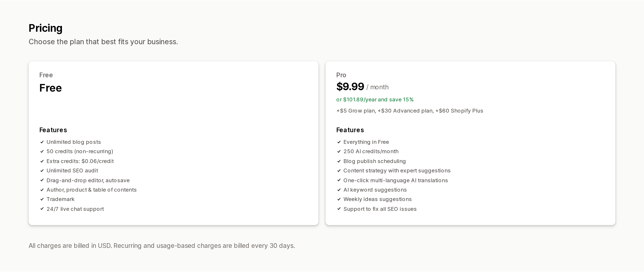The width and height of the screenshot is (644, 272).
Task: Click the Extra credits $0.06/credit item
Action: (80, 161)
